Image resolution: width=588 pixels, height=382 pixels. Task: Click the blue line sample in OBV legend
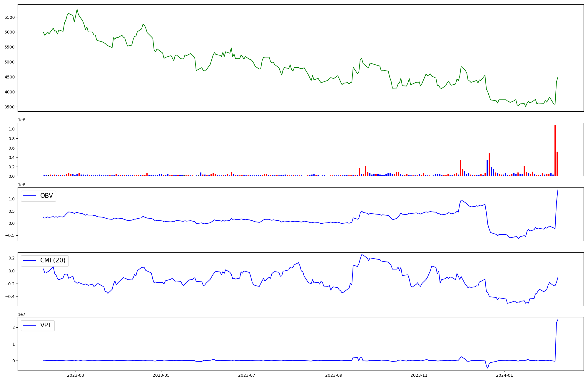(x=29, y=196)
